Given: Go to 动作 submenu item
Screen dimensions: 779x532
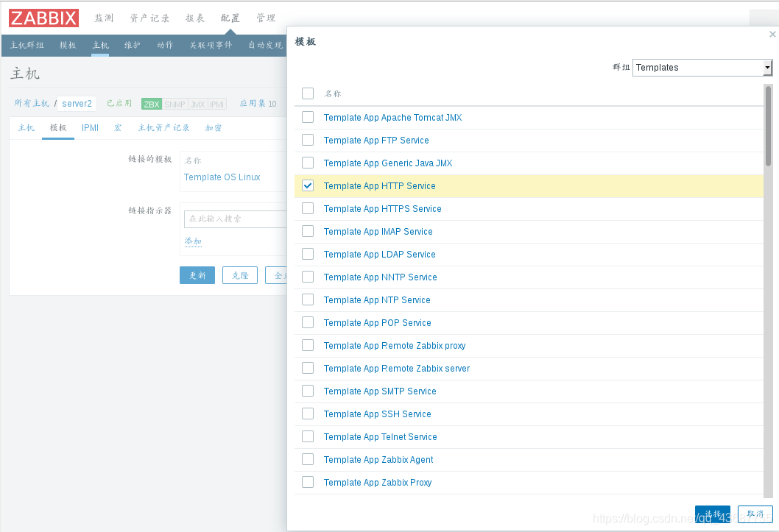Looking at the screenshot, I should pyautogui.click(x=165, y=45).
